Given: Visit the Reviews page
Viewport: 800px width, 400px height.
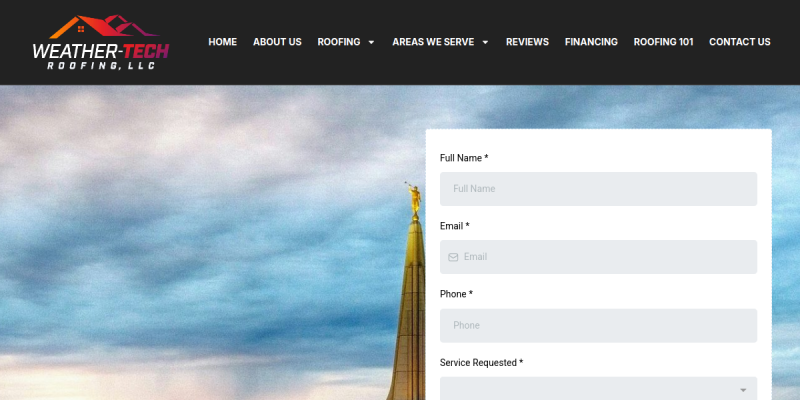Looking at the screenshot, I should [x=527, y=42].
